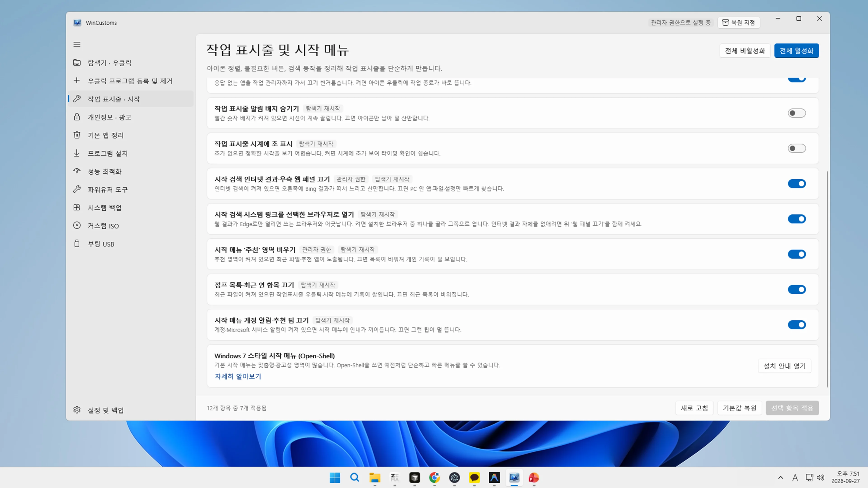Click the settings list vertical scrollbar
This screenshot has width=868, height=488.
coord(827,279)
